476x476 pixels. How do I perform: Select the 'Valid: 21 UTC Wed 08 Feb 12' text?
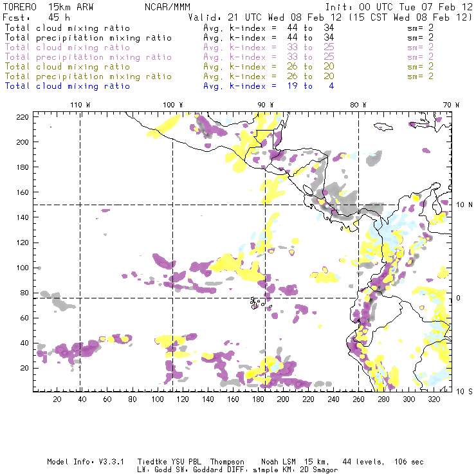coord(264,17)
